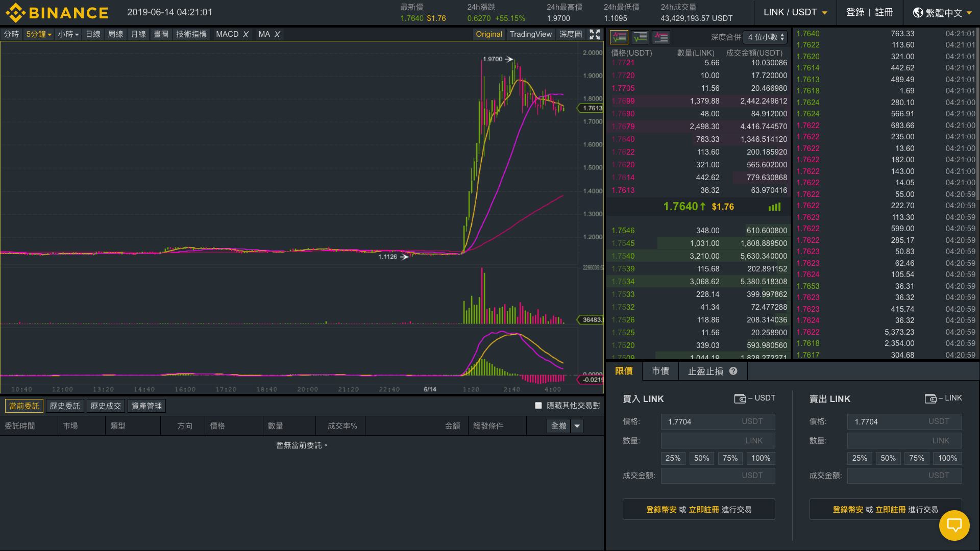Set buy amount to 100%
This screenshot has width=980, height=551.
[761, 458]
